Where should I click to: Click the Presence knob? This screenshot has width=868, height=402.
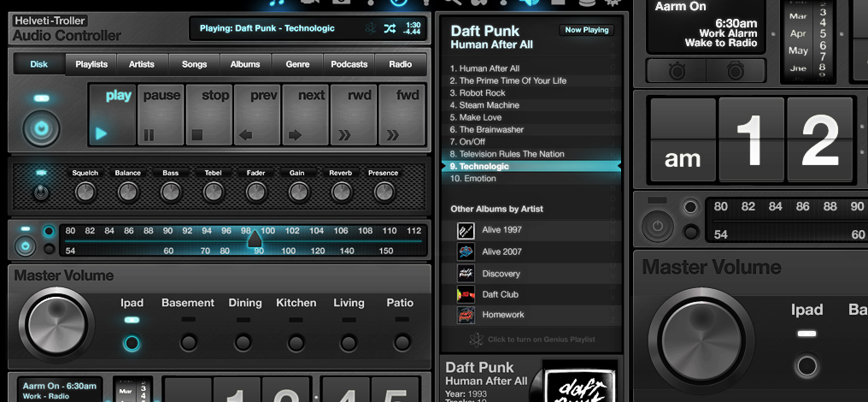(x=384, y=192)
